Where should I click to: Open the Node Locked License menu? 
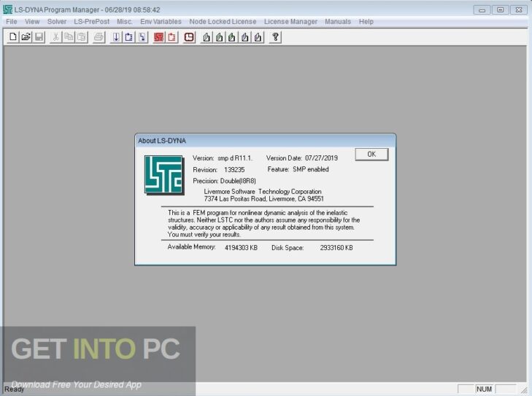click(223, 22)
